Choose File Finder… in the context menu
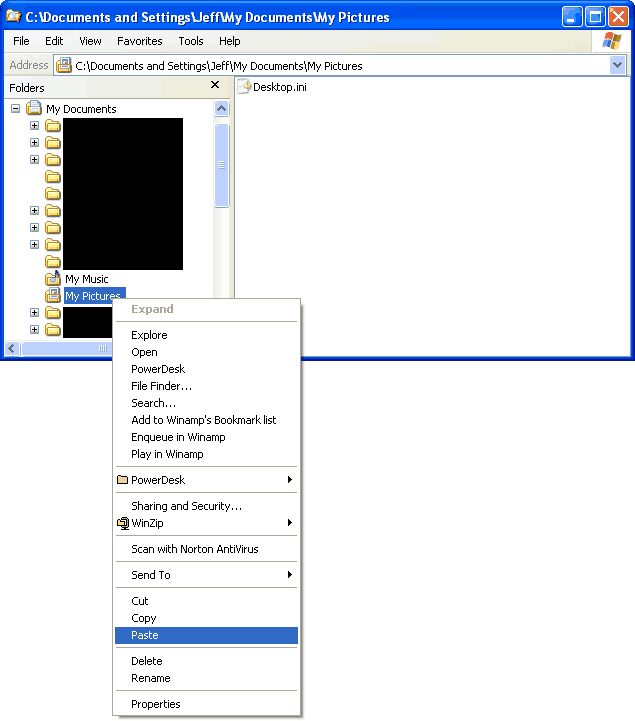Screen dimensions: 635x721 [x=206, y=386]
